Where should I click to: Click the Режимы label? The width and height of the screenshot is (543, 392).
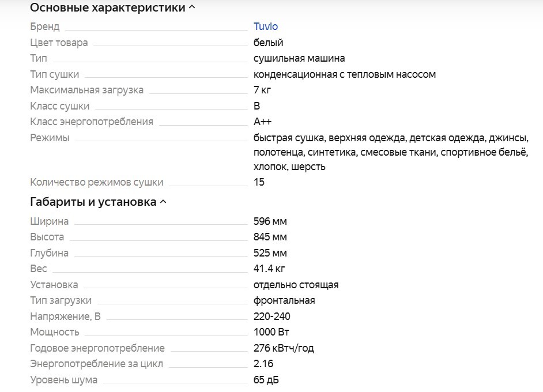coord(50,138)
